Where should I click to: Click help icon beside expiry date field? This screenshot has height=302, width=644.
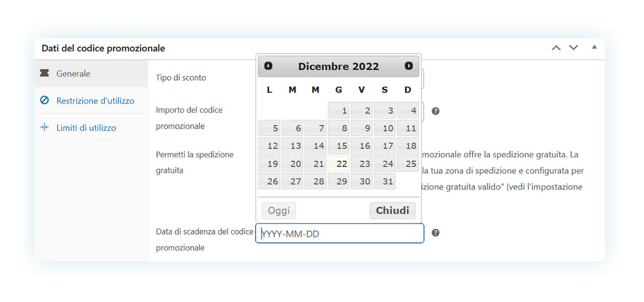(435, 233)
